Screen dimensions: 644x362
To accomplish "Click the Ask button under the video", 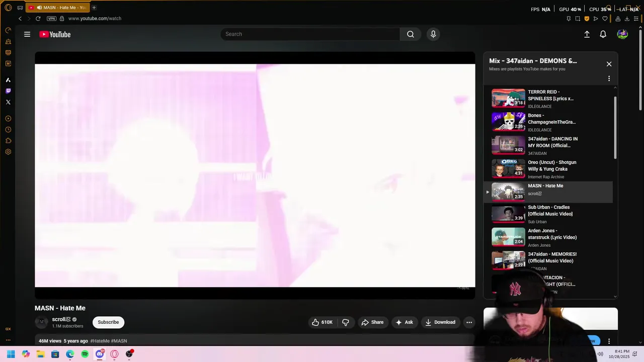I will click(x=404, y=322).
